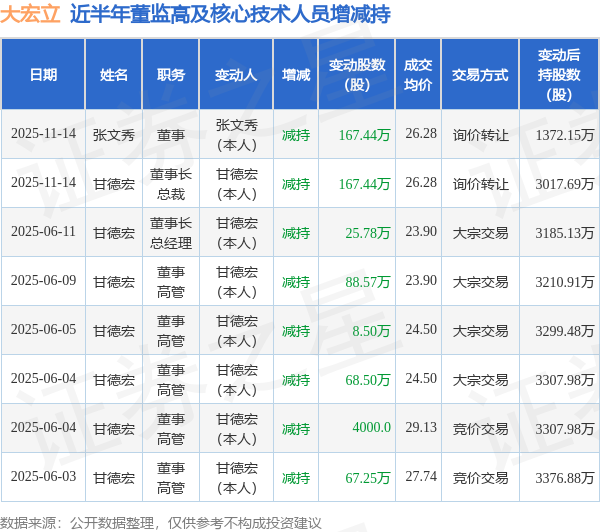Click share change value 88.57万

point(368,282)
